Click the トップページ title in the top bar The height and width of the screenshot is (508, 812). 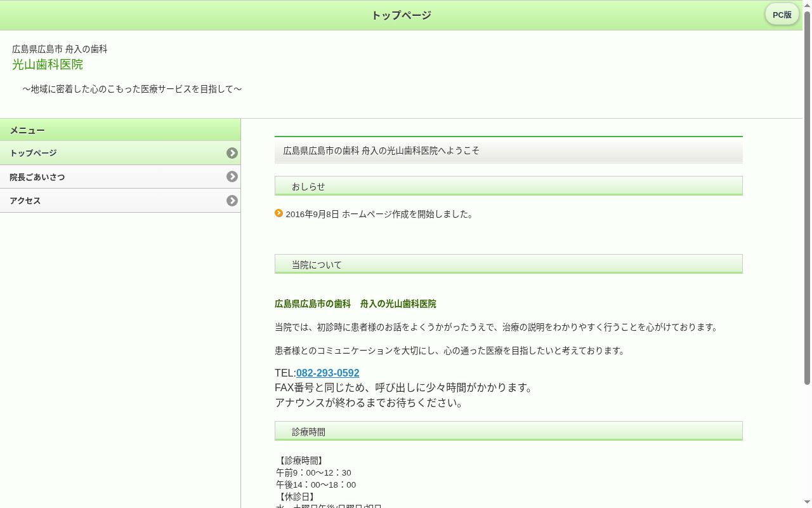(401, 15)
